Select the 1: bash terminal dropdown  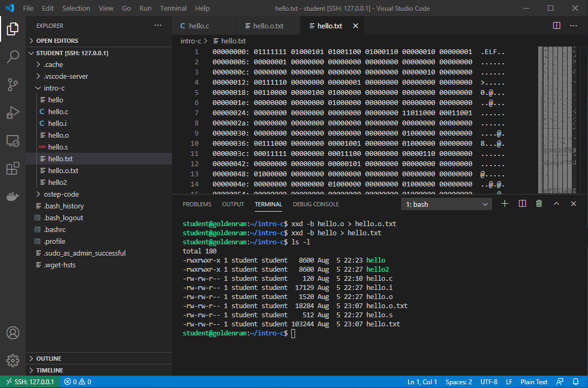click(446, 204)
